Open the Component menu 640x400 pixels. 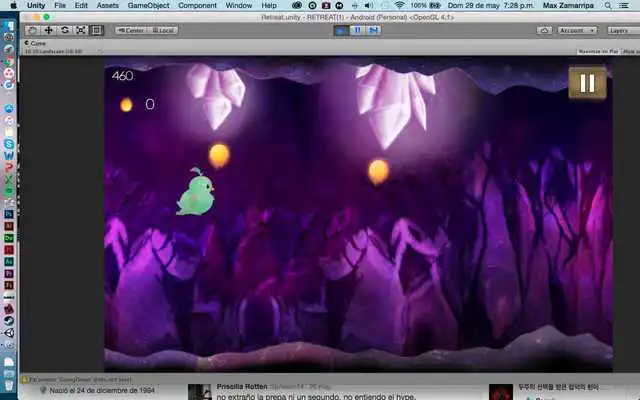(x=198, y=5)
